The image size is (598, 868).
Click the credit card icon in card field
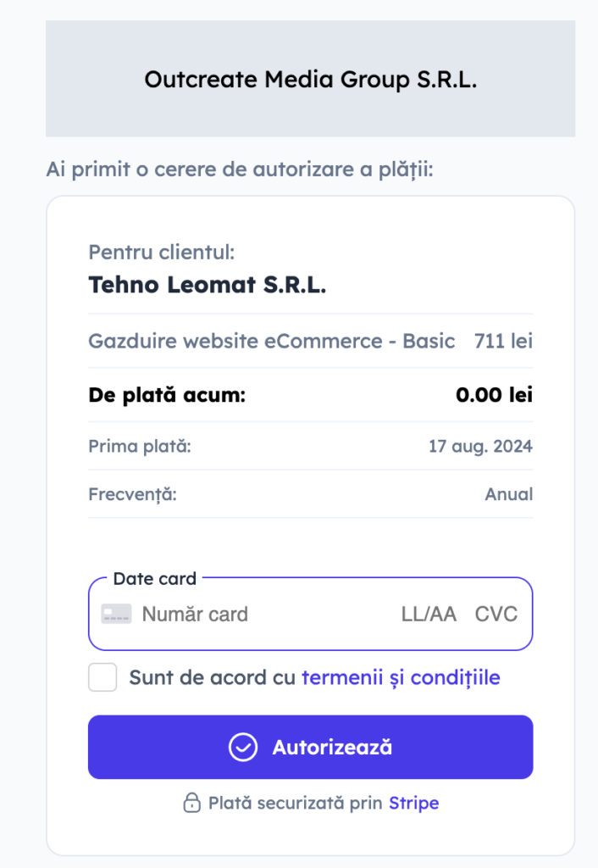116,615
